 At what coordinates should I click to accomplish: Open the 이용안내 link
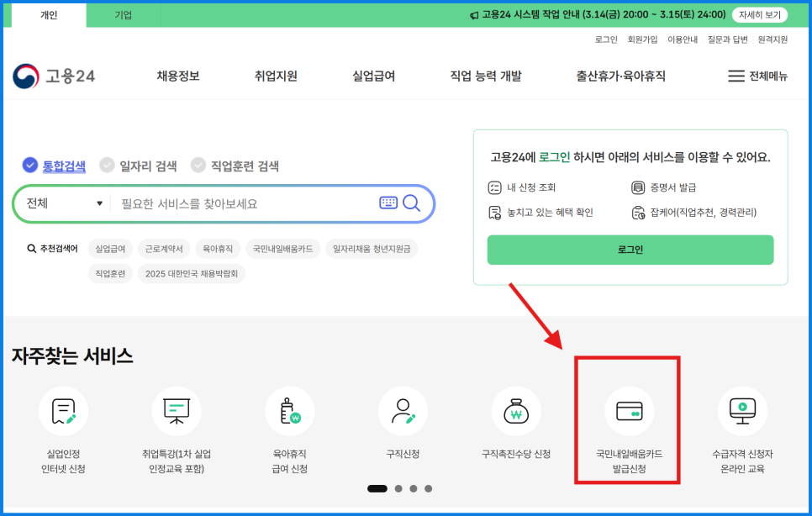[x=683, y=39]
